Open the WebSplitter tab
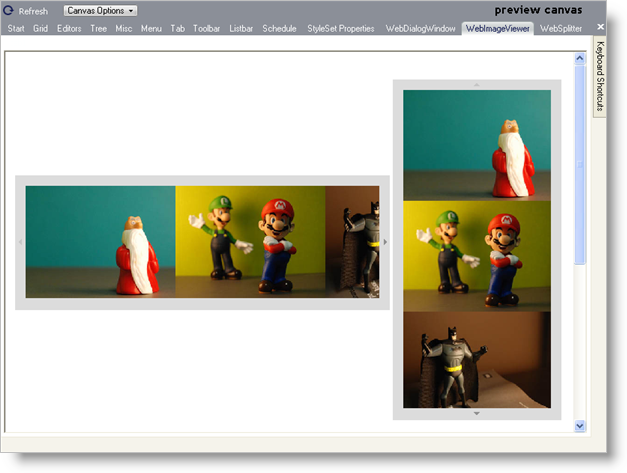627x473 pixels. pos(561,28)
